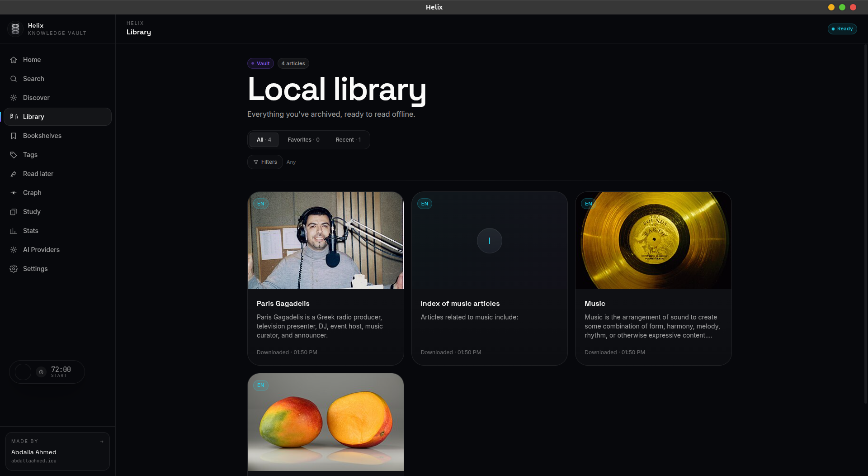Open the Graph view icon

point(14,193)
